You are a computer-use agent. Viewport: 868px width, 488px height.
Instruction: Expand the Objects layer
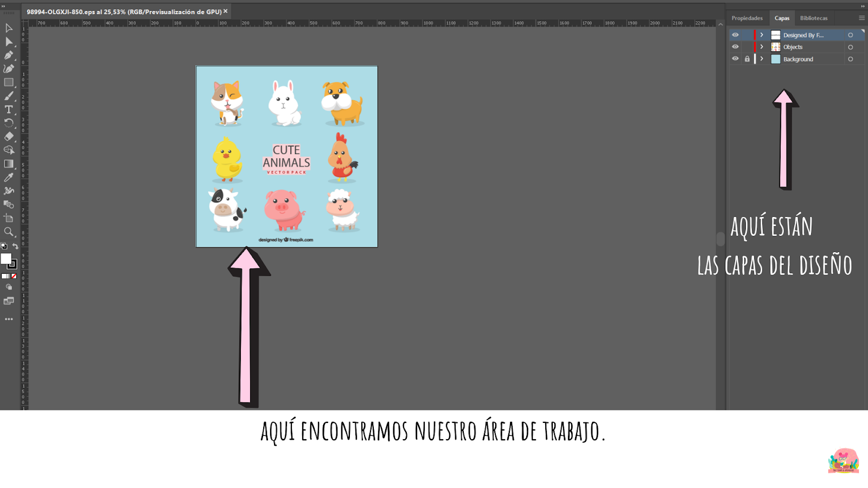point(762,47)
